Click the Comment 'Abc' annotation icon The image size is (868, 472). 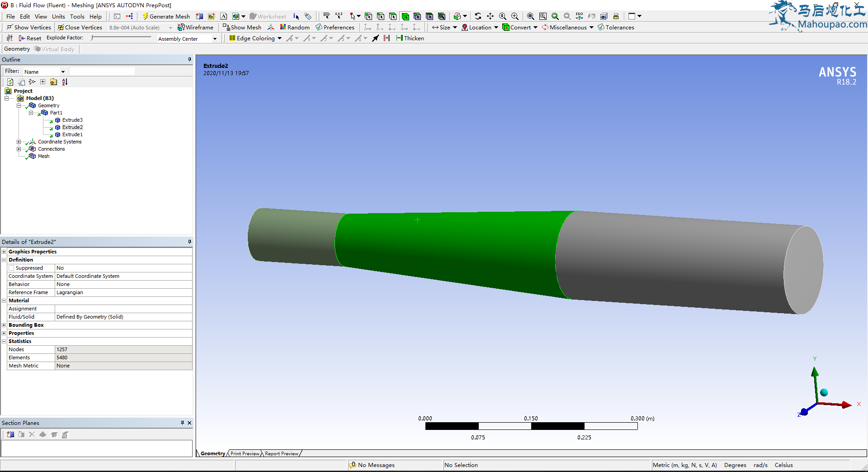[x=211, y=16]
